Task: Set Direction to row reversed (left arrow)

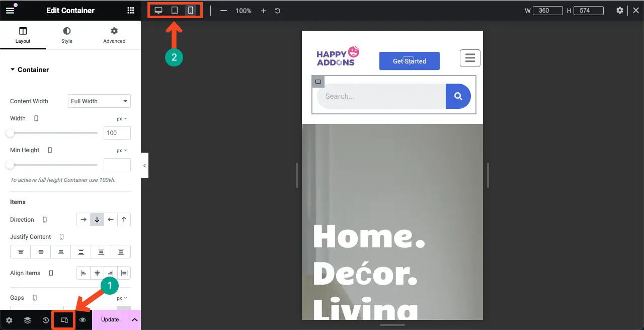Action: 111,220
